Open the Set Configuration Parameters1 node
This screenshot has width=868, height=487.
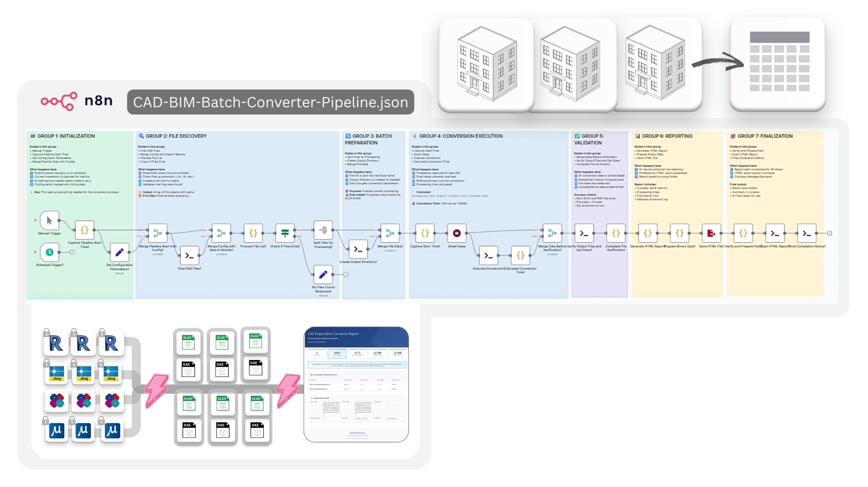click(119, 252)
